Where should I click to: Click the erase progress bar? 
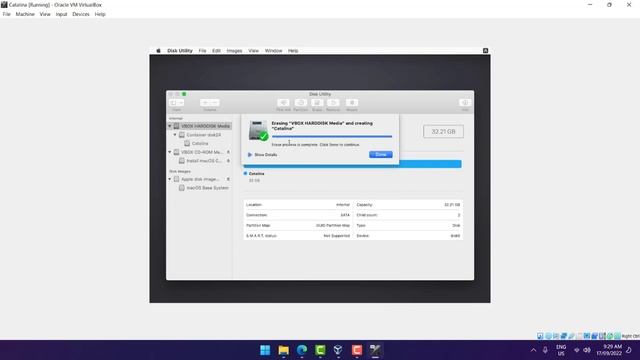click(x=332, y=136)
